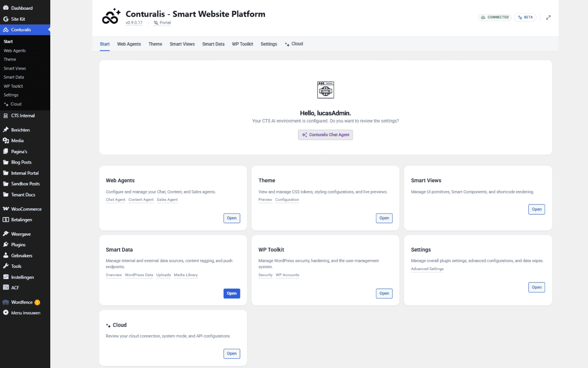This screenshot has width=588, height=368.
Task: Open Pagina's via its pages icon
Action: (x=6, y=151)
